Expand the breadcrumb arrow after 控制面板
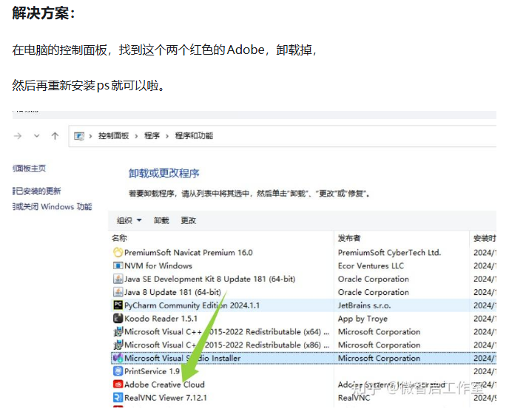The width and height of the screenshot is (509, 420). [x=137, y=136]
